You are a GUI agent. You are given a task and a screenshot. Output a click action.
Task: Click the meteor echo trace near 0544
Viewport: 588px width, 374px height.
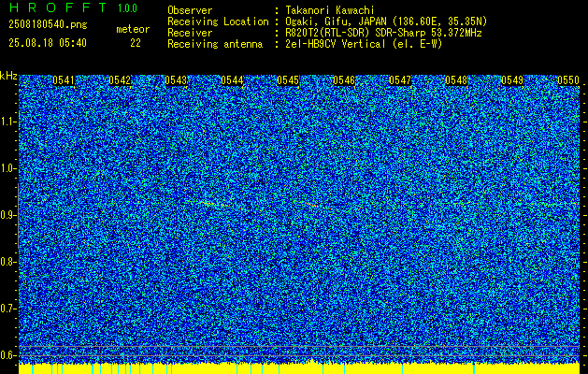(x=214, y=204)
